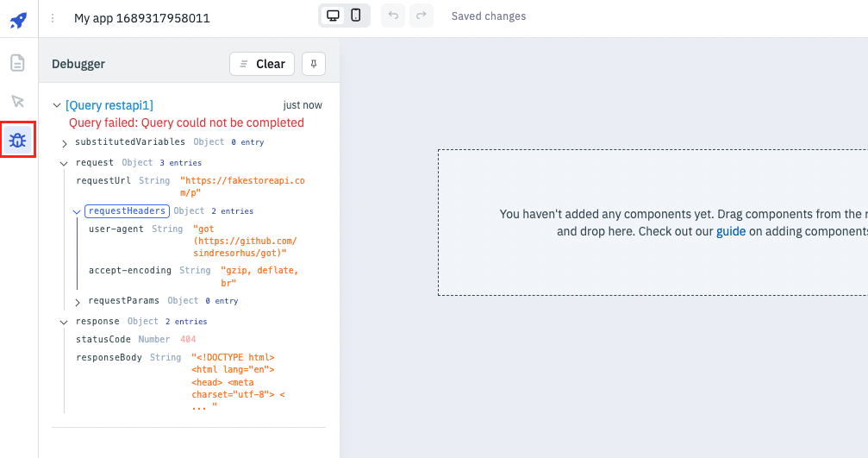Collapse the requestHeaders node
Viewport: 868px width, 458px height.
[77, 211]
